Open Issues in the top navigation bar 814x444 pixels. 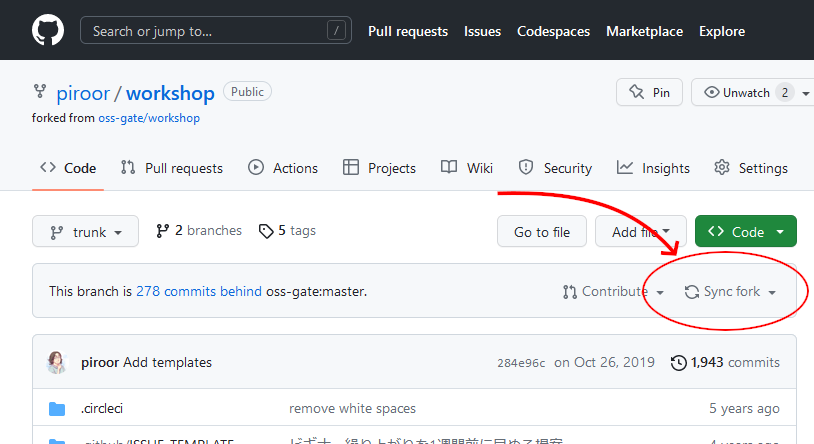click(482, 31)
